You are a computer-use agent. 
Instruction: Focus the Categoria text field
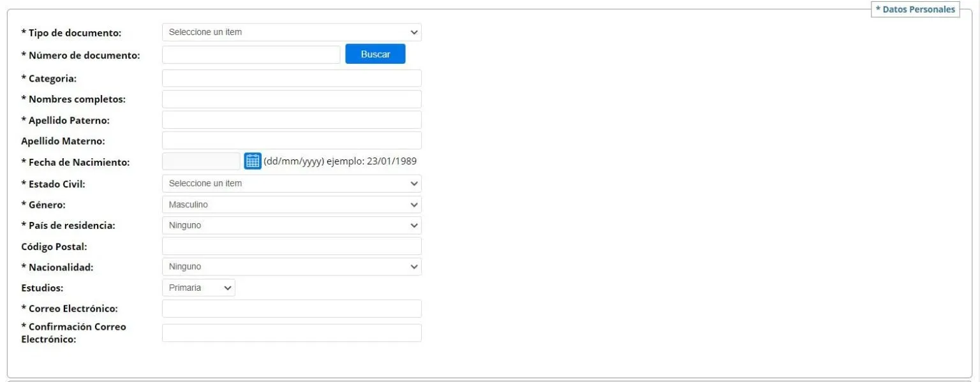292,78
